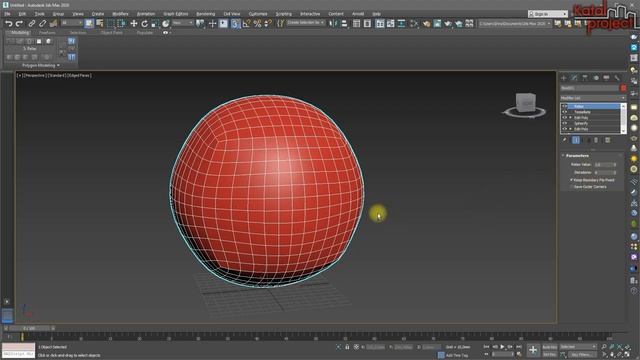The height and width of the screenshot is (360, 640).
Task: Click the Mirror tool icon
Action: click(333, 24)
